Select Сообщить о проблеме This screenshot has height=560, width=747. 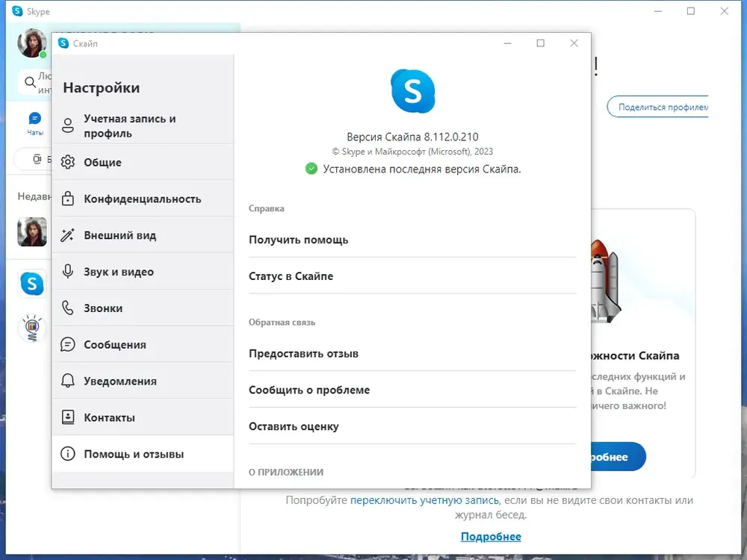click(412, 390)
